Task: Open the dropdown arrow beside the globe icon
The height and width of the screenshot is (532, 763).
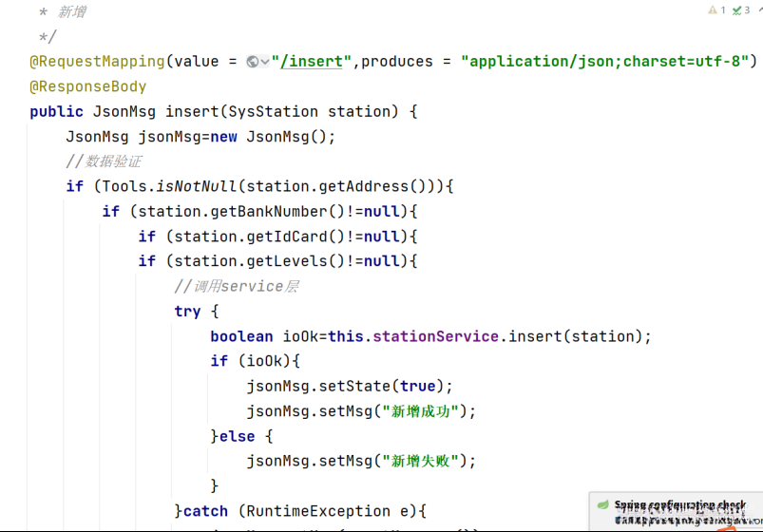Action: (265, 62)
